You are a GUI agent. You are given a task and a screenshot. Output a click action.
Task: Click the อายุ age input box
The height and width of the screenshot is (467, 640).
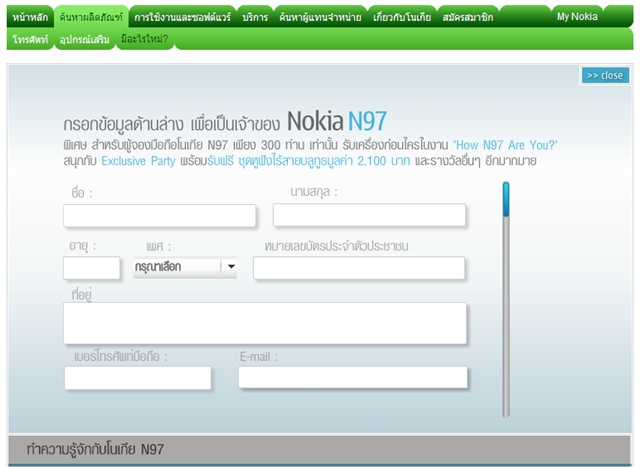point(91,268)
